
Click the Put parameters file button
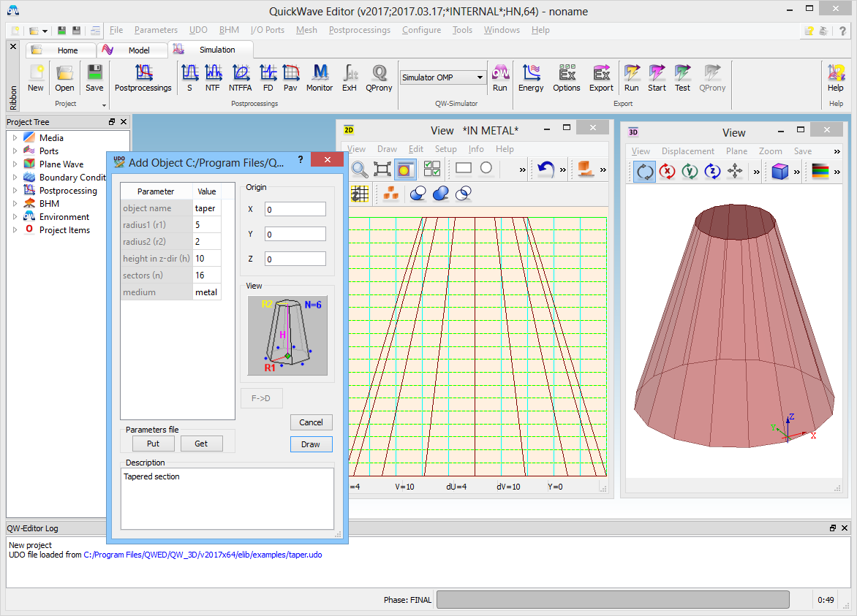point(153,444)
